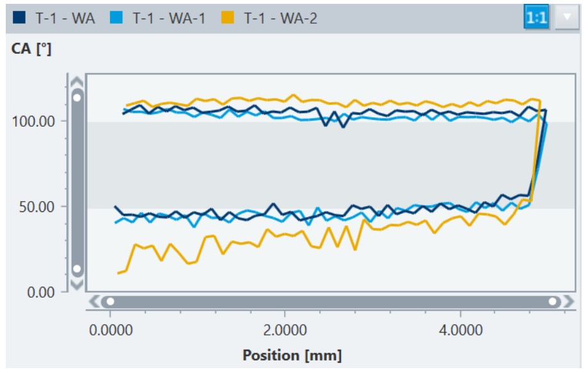Click the horizontal scrollbar's right chevrons

click(x=568, y=301)
